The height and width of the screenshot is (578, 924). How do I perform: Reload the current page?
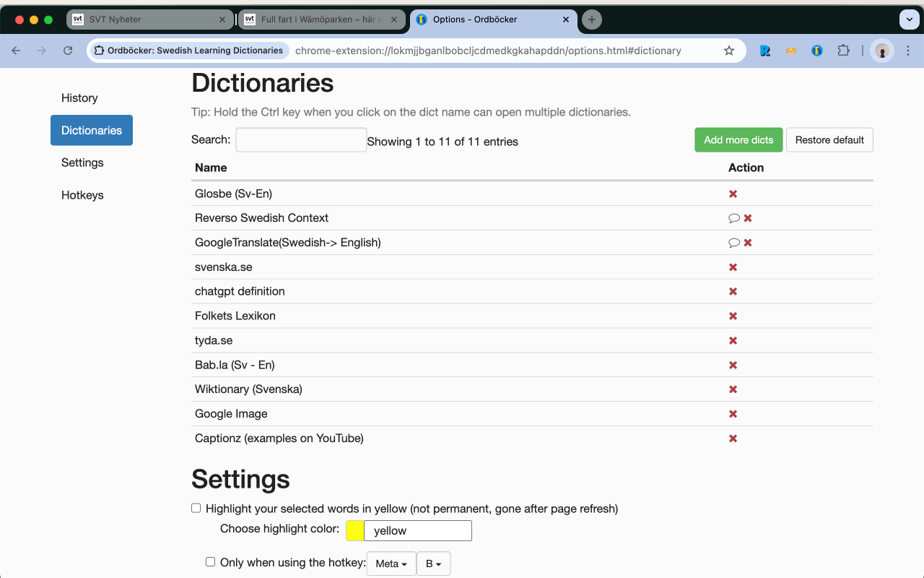(68, 51)
